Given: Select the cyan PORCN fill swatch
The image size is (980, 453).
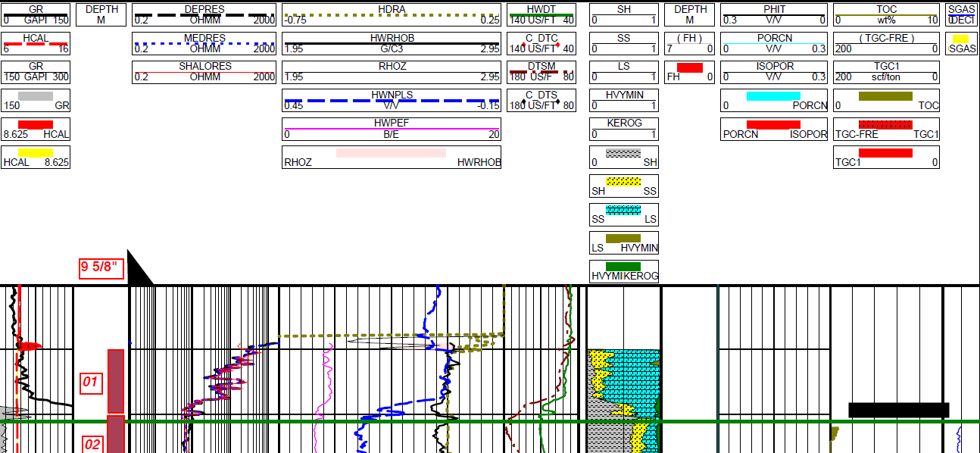Looking at the screenshot, I should click(x=773, y=96).
